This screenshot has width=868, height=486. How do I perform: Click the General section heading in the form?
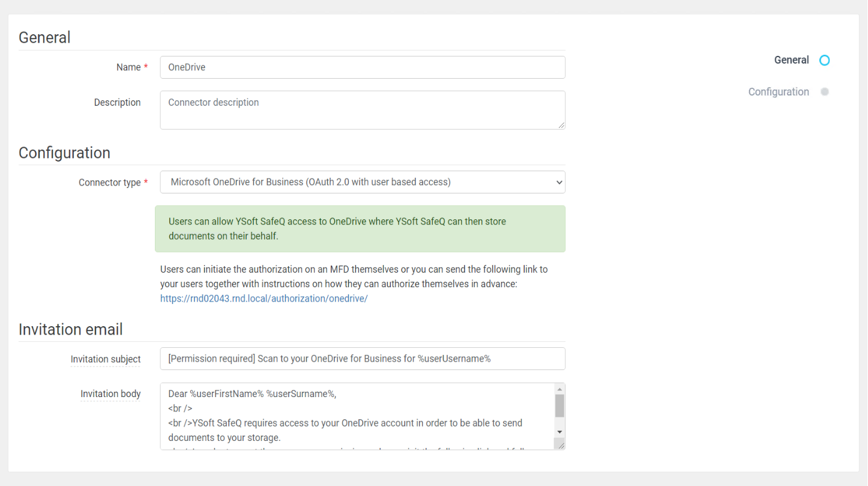pyautogui.click(x=44, y=37)
